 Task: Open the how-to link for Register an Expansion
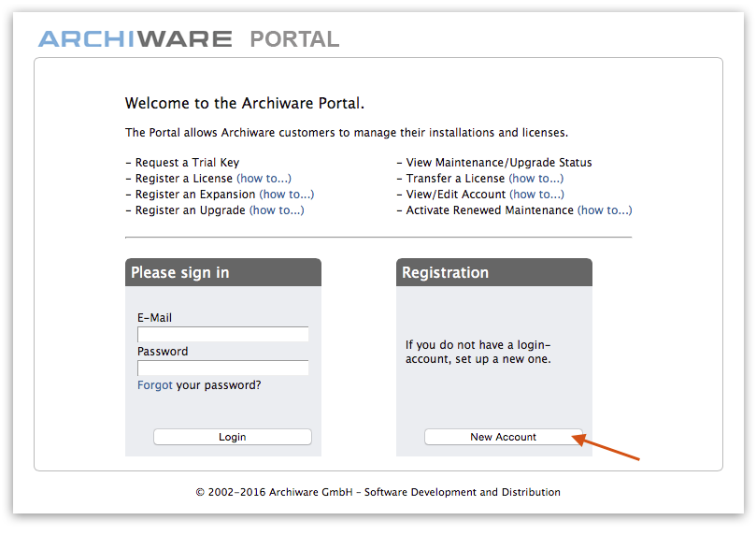pyautogui.click(x=286, y=195)
